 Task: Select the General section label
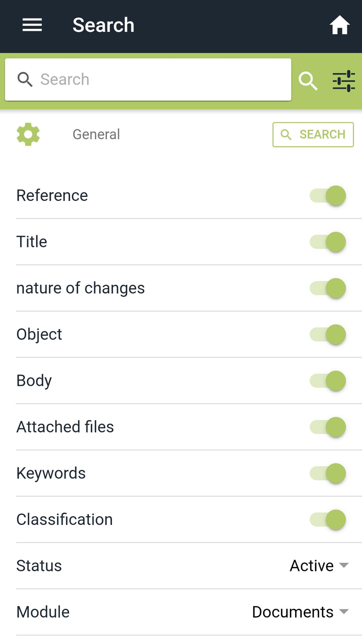[x=96, y=134]
